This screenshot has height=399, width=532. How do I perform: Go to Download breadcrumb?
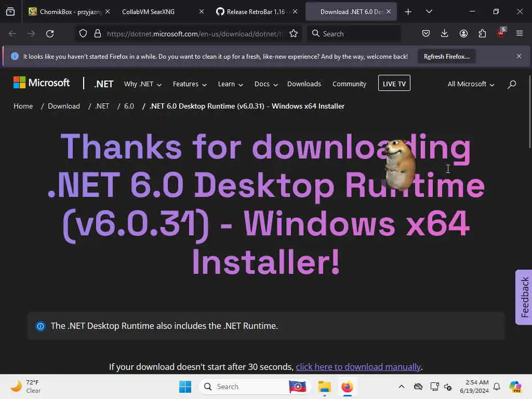[x=64, y=106]
